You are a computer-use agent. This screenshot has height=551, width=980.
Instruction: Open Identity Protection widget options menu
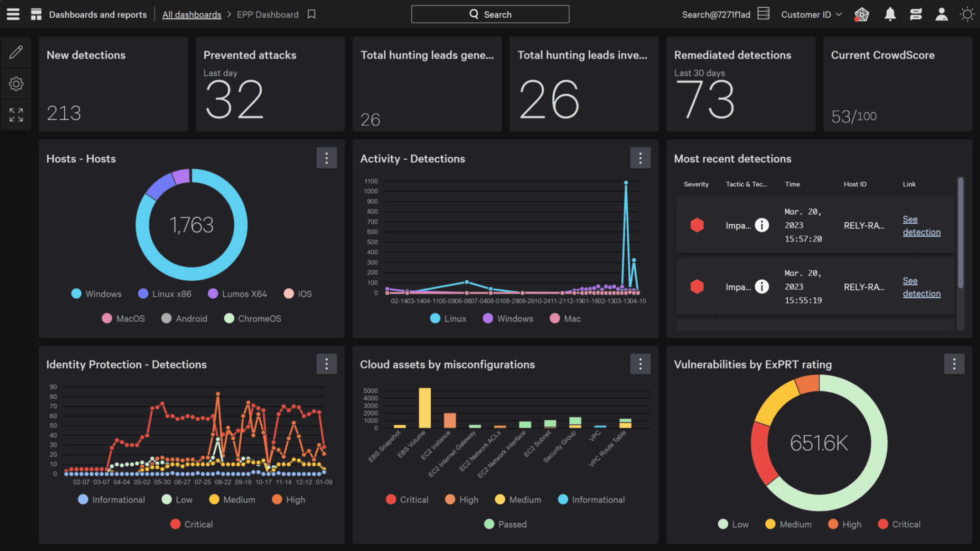click(x=326, y=364)
